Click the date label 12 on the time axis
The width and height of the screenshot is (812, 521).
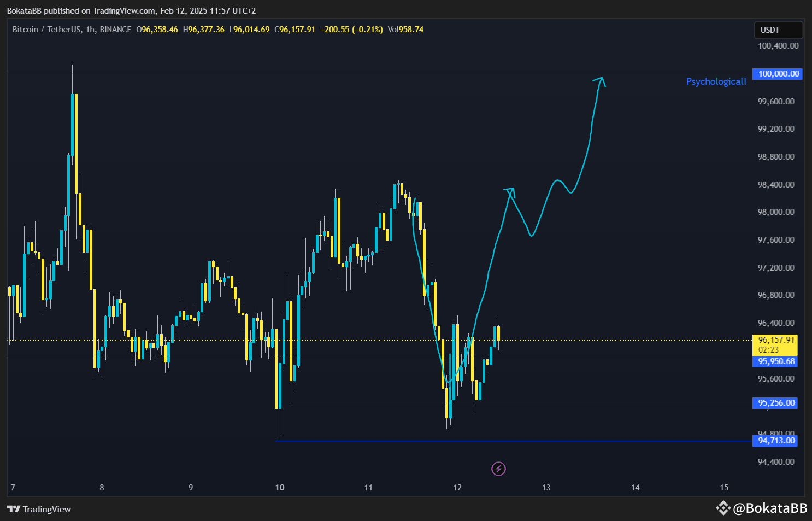(x=457, y=487)
